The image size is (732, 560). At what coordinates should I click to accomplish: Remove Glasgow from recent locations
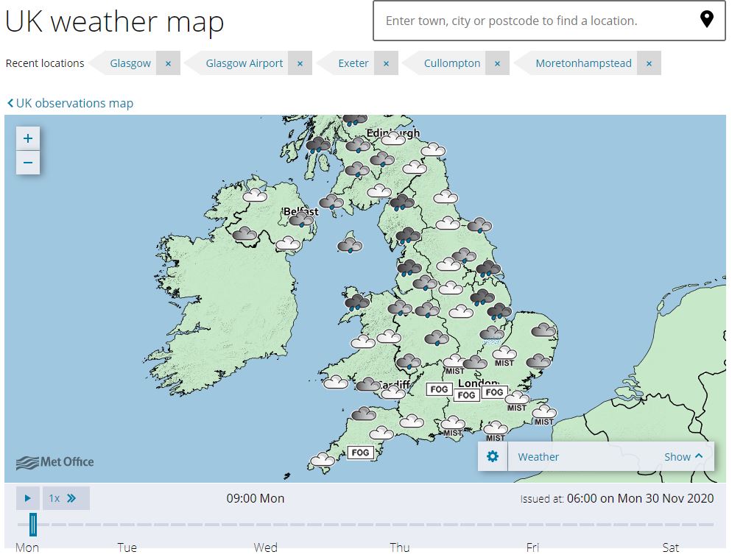click(x=168, y=63)
